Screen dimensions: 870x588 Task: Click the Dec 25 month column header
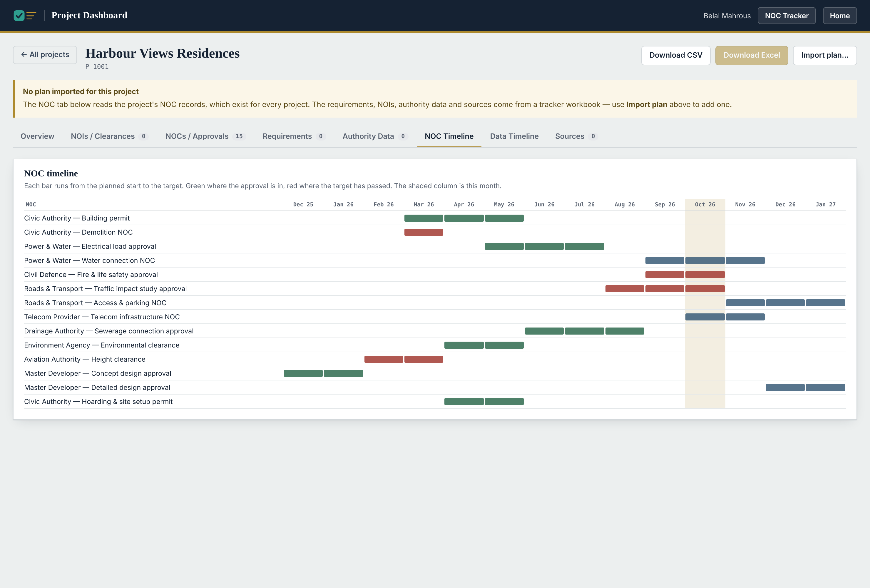[303, 205]
